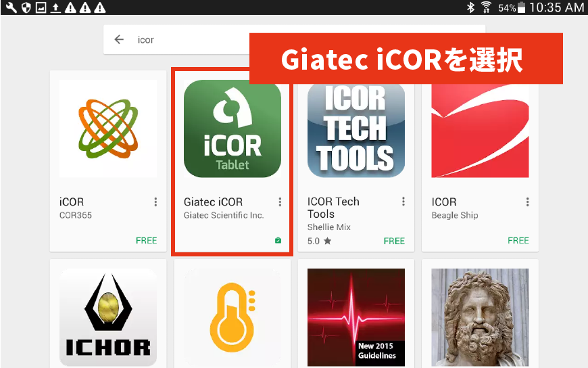Open overflow menu for iCOR COR365

click(x=155, y=202)
